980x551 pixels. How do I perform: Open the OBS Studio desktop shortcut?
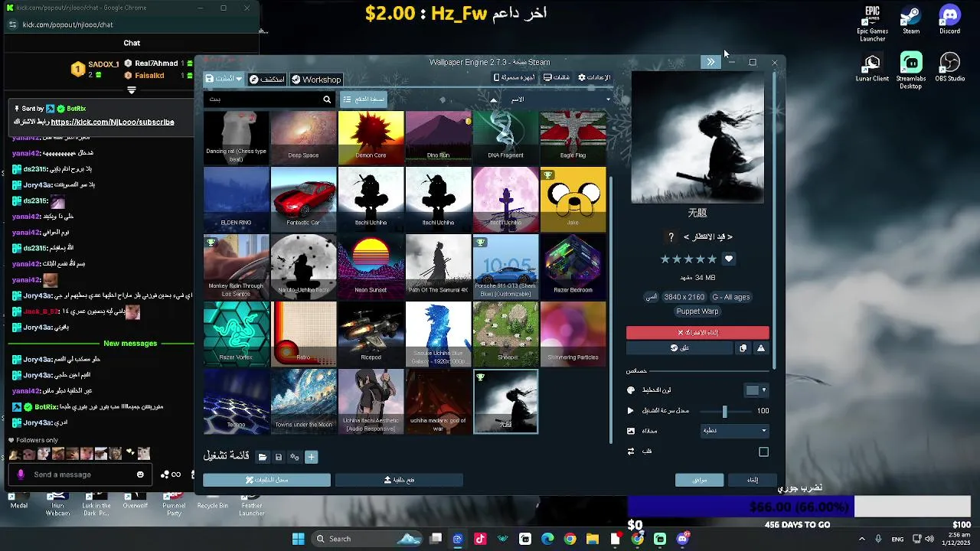949,67
